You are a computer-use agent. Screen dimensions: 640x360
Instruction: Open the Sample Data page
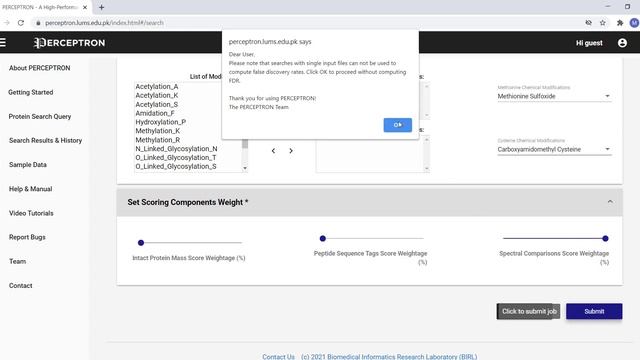[28, 164]
